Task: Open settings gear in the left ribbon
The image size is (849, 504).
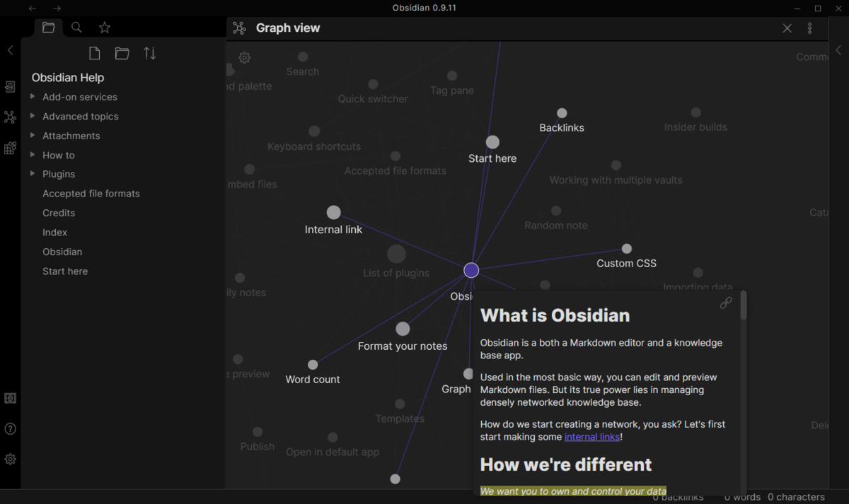Action: point(10,459)
